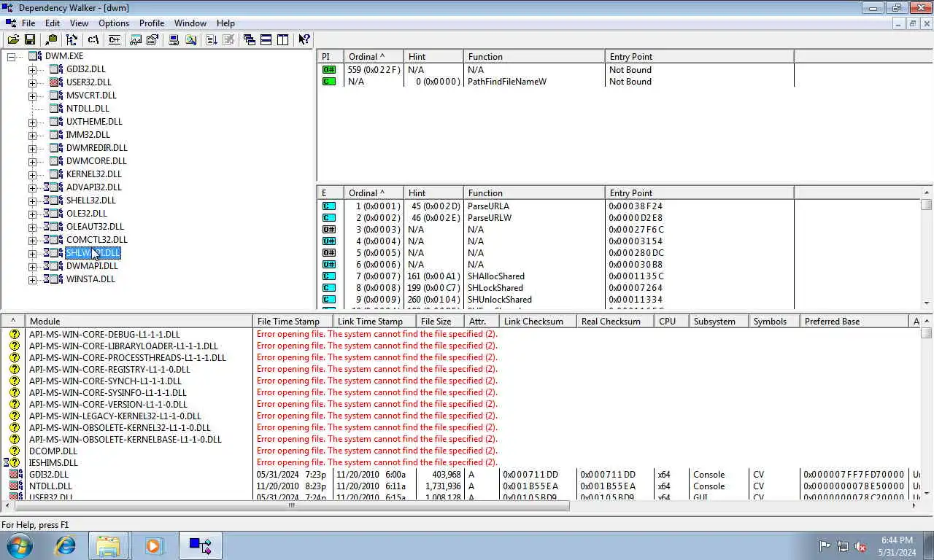Sort module list by Module column header
The width and height of the screenshot is (934, 560).
click(x=139, y=321)
